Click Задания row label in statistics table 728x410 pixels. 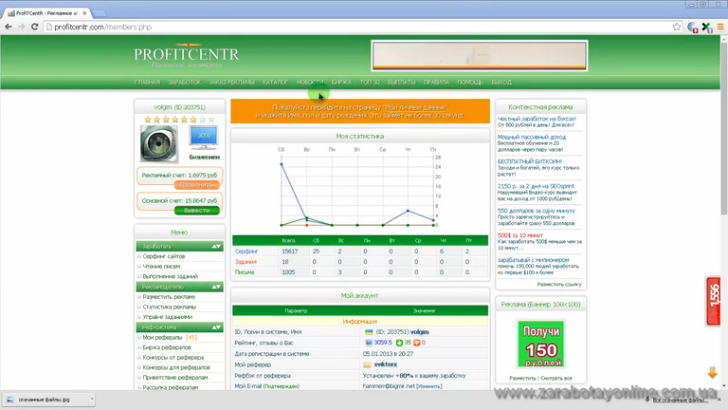246,262
